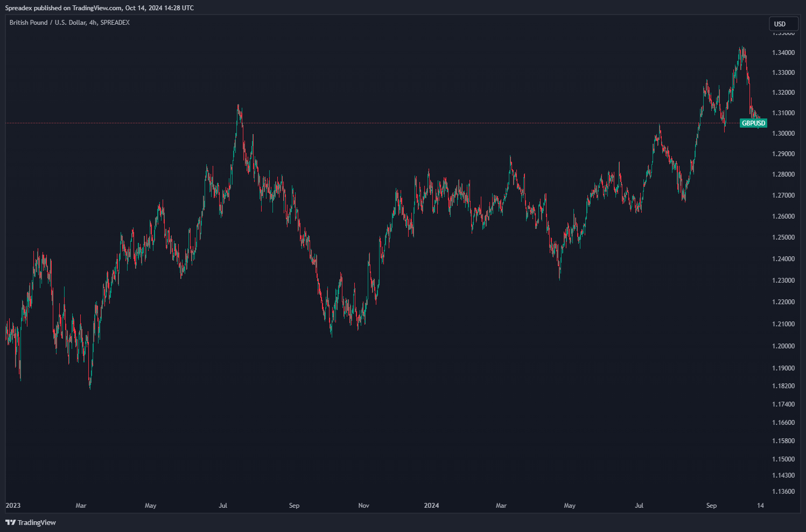Screen dimensions: 806x532
Task: Click the Sep label after 2024
Action: [x=711, y=506]
